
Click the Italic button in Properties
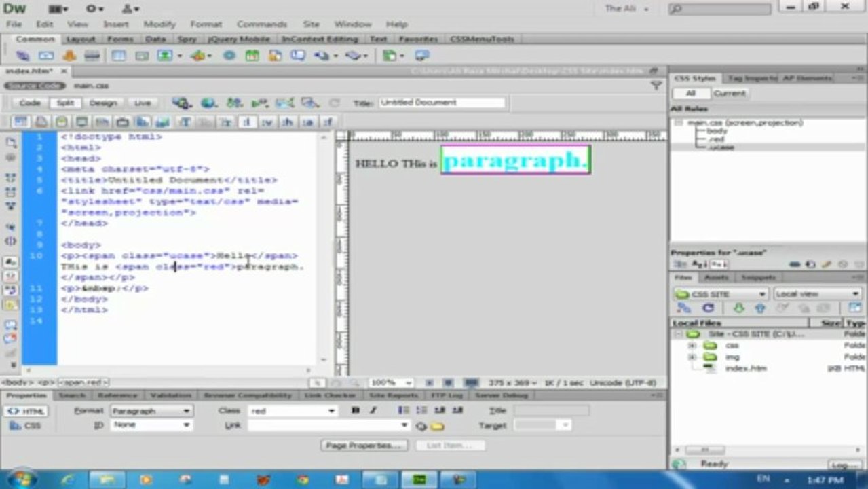pyautogui.click(x=373, y=410)
